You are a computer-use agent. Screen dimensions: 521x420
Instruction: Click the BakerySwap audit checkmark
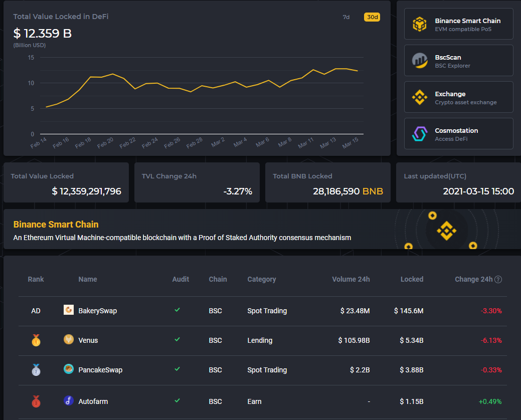click(x=177, y=310)
